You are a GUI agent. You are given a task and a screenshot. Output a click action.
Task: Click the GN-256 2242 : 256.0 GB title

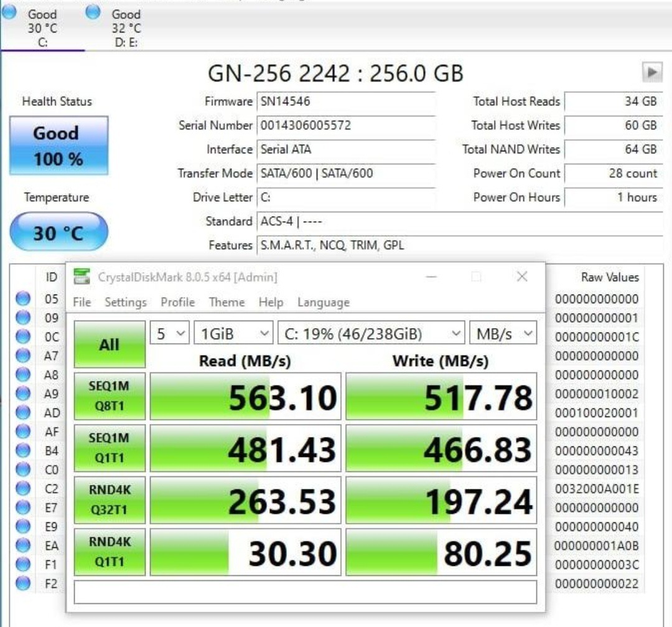[335, 73]
